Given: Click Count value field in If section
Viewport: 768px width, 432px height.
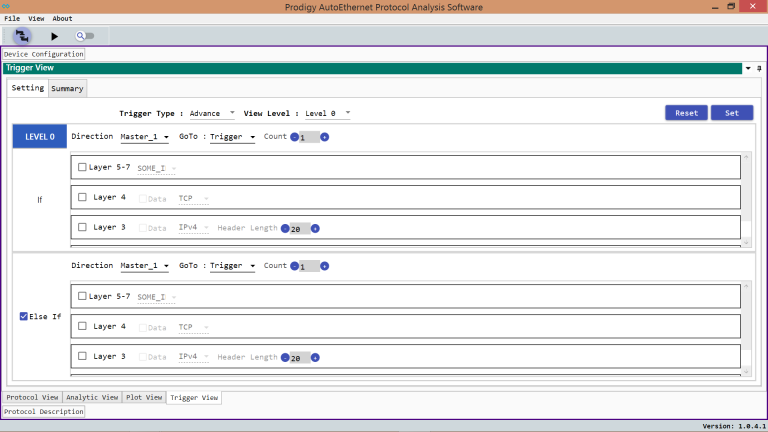Looking at the screenshot, I should pyautogui.click(x=310, y=137).
